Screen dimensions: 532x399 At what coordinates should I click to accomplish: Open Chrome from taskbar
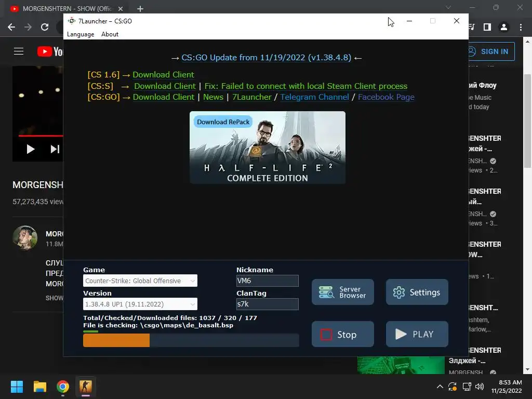coord(63,387)
